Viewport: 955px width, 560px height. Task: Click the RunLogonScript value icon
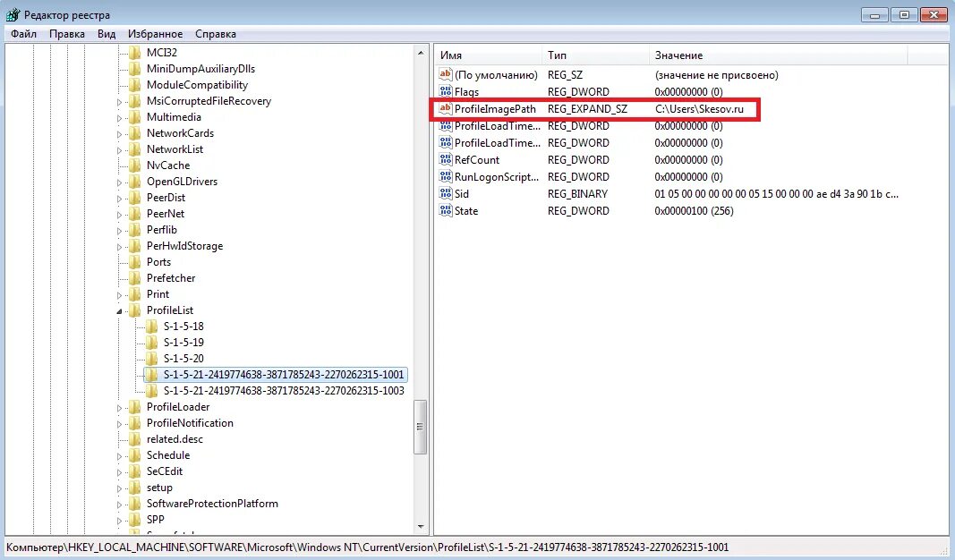[445, 176]
